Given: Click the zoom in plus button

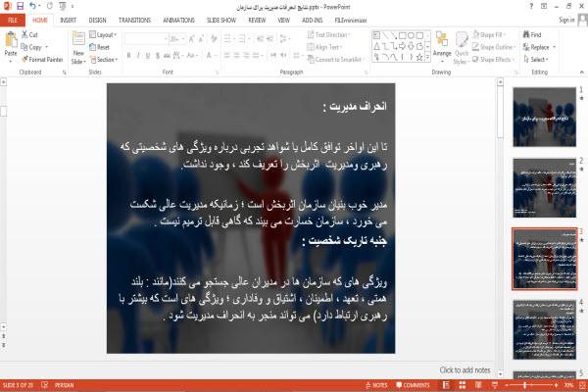Looking at the screenshot, I should [556, 385].
